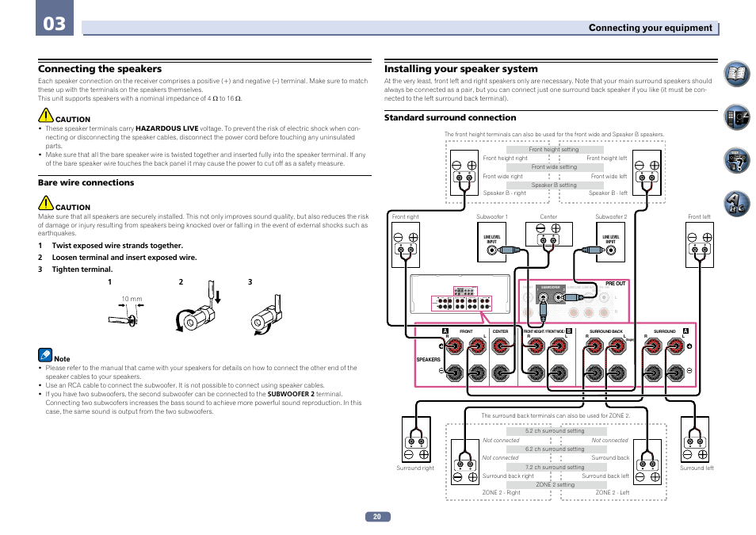Click the receiver and remote icon
Screen dimensions: 756x535
[x=736, y=117]
